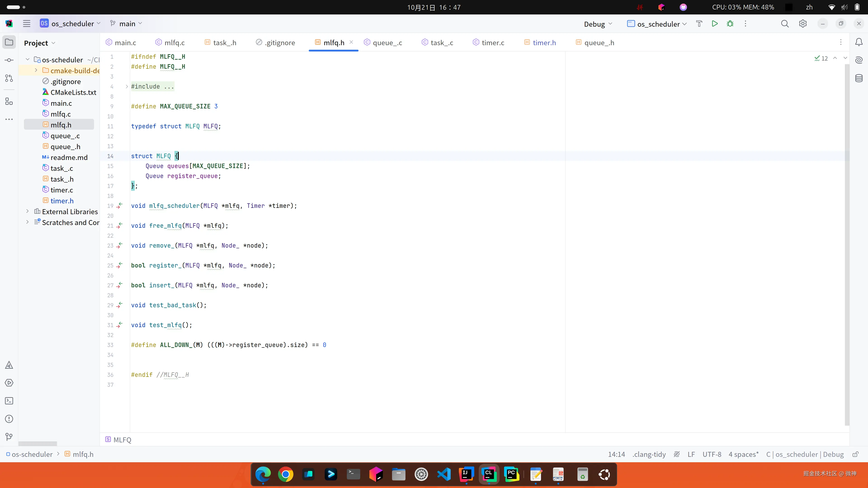Open the Debug build profile dropdown
868x488 pixels.
(598, 24)
